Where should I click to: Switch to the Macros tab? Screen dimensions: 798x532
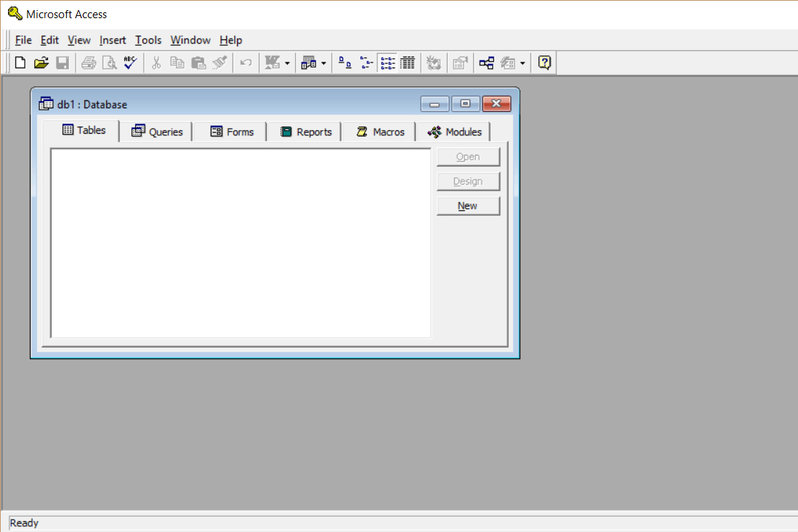point(380,132)
